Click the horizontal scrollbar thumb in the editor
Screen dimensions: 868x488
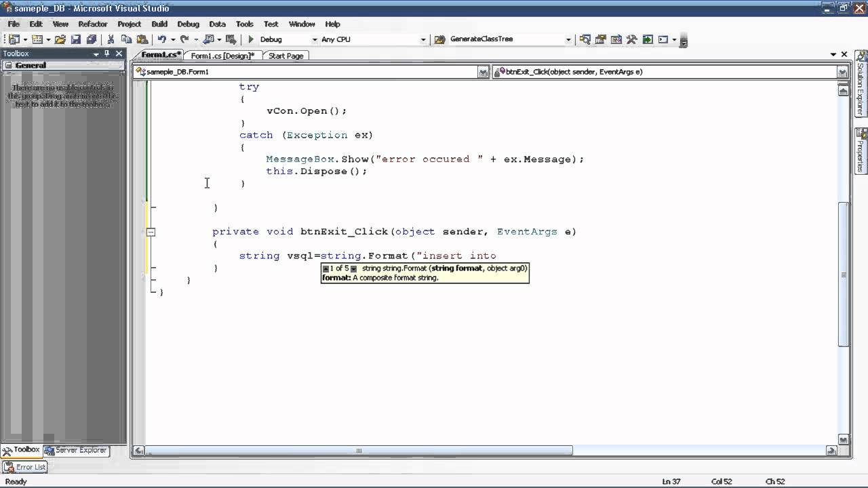click(359, 450)
